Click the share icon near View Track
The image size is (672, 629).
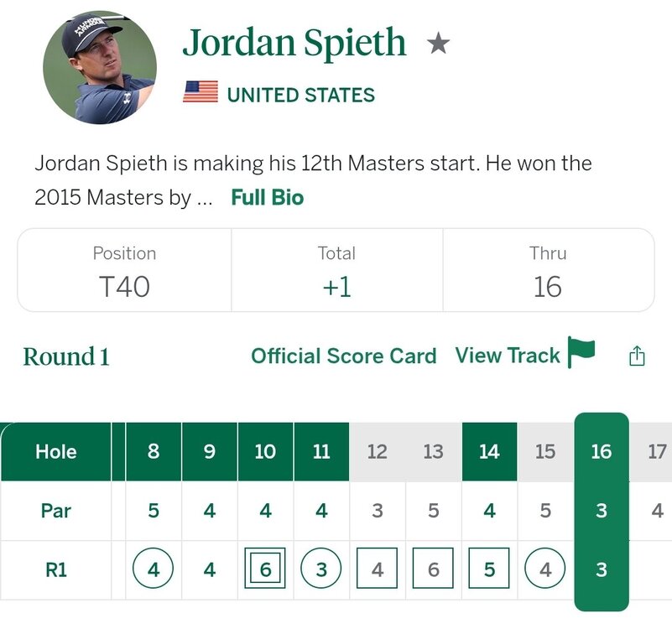tap(637, 356)
